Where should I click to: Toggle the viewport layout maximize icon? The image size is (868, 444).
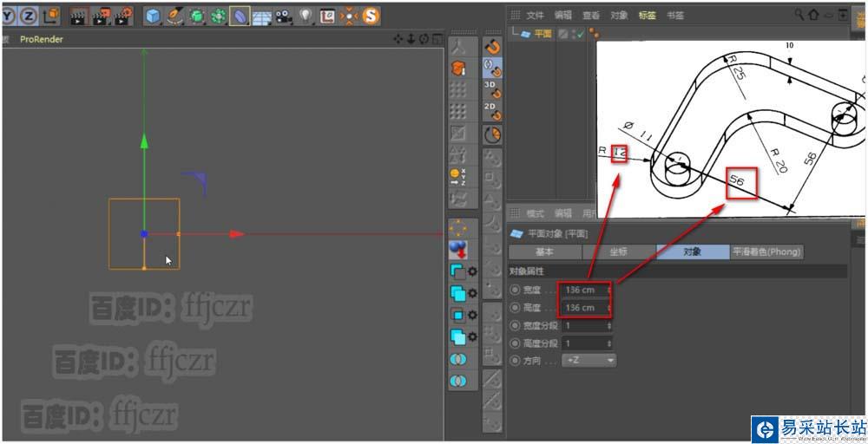coord(437,39)
